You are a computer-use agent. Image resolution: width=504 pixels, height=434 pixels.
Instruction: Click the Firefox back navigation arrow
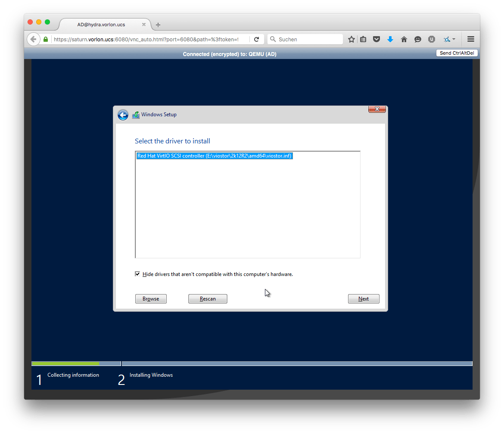(33, 39)
